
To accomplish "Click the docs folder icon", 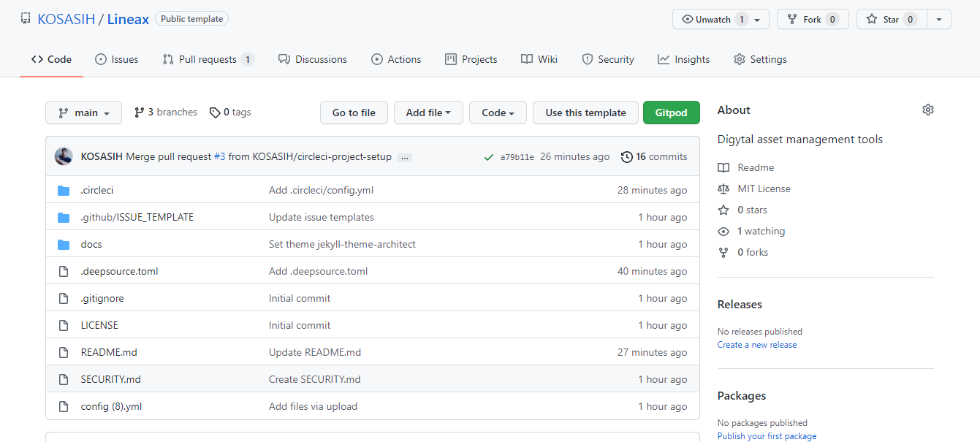I will tap(64, 244).
